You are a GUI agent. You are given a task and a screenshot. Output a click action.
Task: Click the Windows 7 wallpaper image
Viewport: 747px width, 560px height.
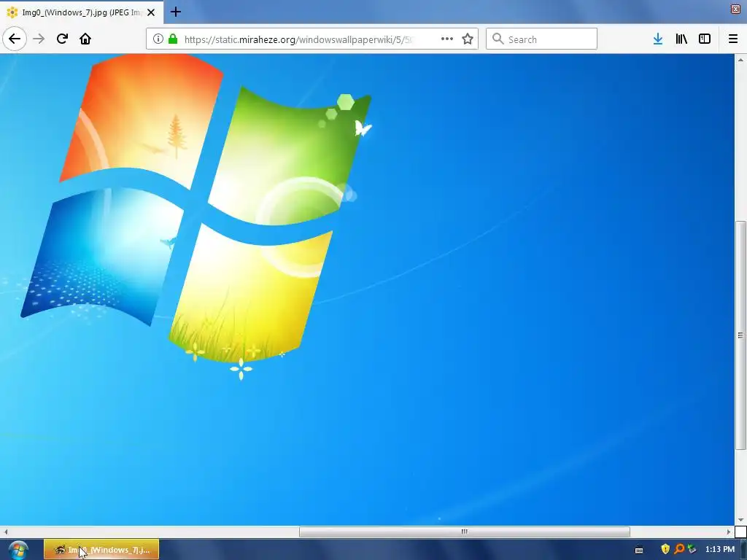click(x=367, y=289)
